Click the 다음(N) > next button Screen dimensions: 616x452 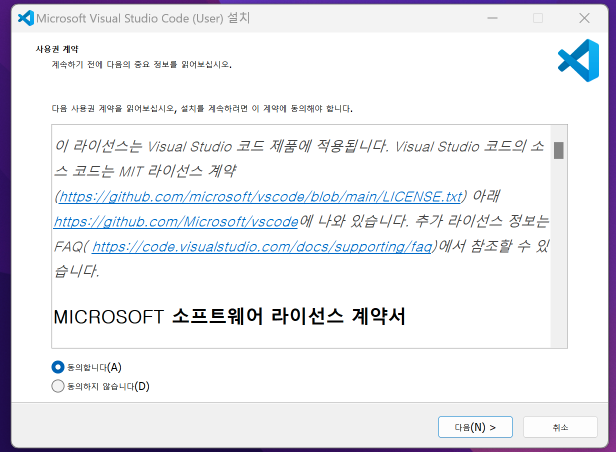point(475,427)
